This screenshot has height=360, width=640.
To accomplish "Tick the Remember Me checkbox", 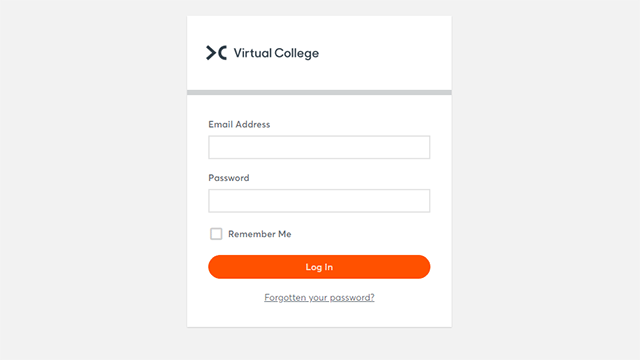I will click(216, 234).
